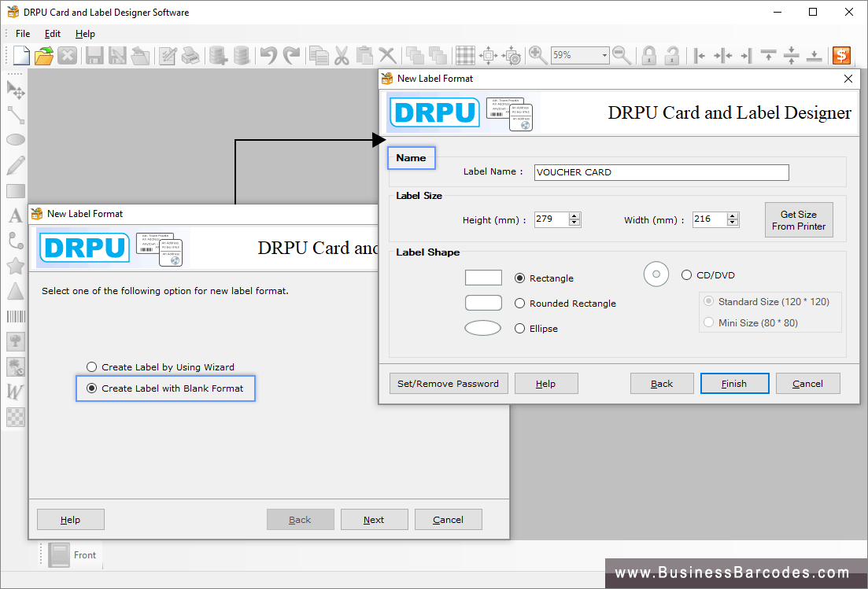Save the label with the floppy icon
868x589 pixels.
[94, 55]
